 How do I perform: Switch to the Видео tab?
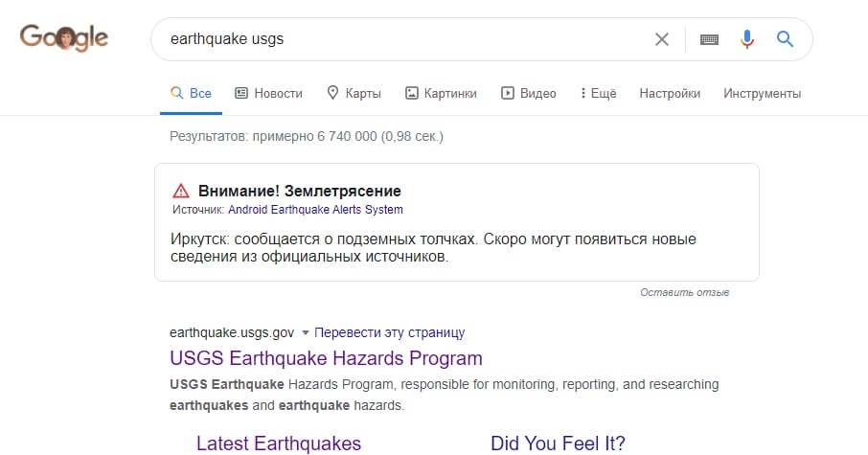(528, 93)
